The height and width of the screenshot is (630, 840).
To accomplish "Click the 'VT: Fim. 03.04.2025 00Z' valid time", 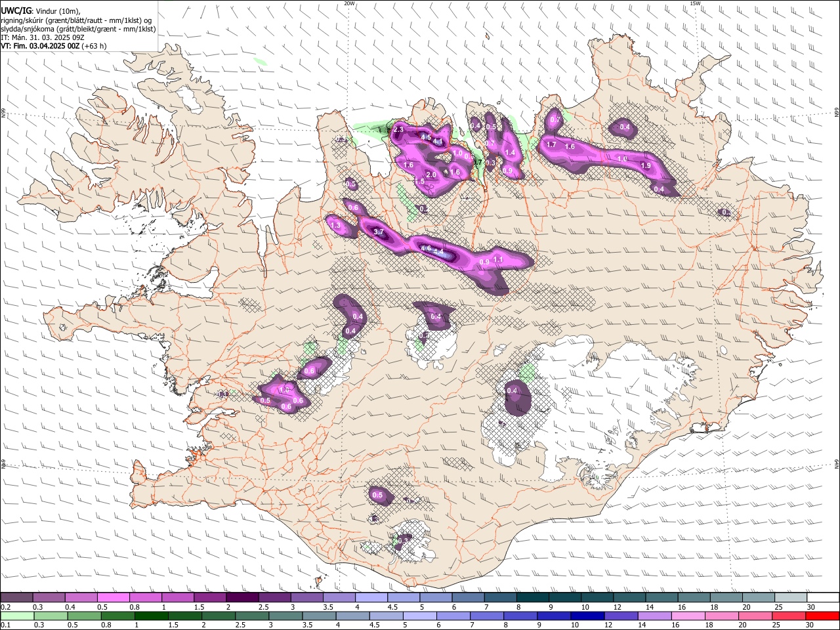I will 40,46.
